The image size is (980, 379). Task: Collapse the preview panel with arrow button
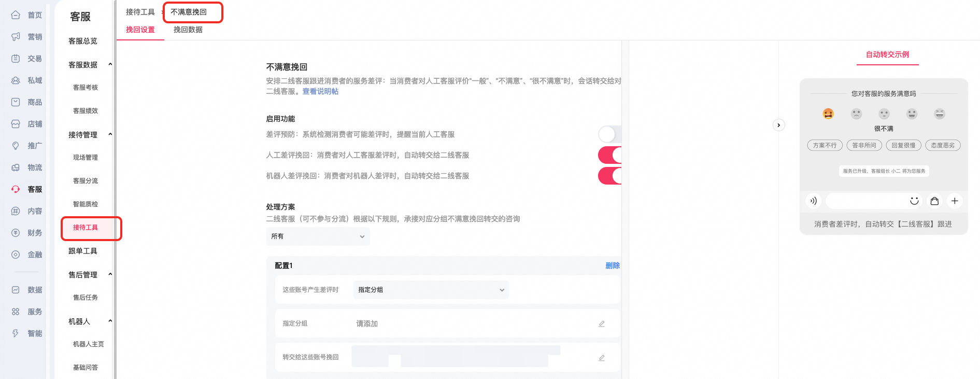point(778,125)
